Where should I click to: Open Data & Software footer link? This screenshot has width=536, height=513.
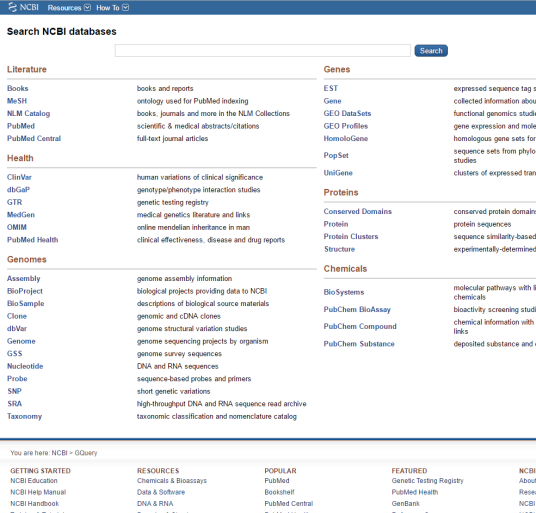pyautogui.click(x=161, y=492)
